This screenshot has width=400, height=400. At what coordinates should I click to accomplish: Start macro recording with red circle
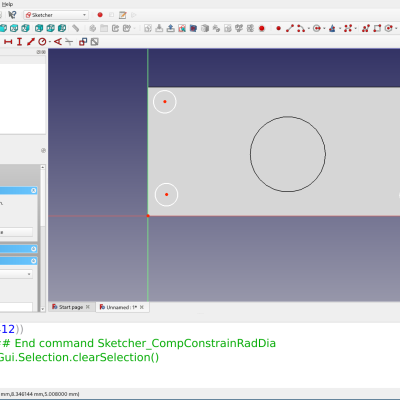[100, 15]
